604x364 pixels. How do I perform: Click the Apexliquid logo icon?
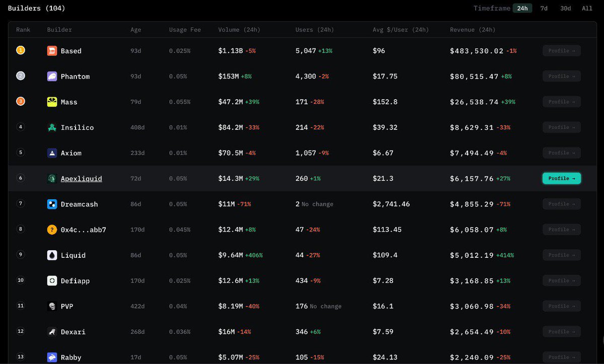pyautogui.click(x=52, y=179)
